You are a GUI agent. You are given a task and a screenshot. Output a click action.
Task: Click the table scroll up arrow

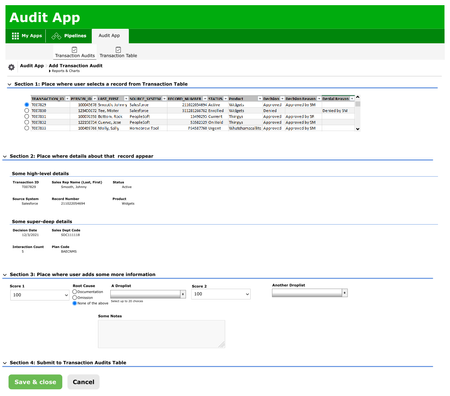[357, 97]
